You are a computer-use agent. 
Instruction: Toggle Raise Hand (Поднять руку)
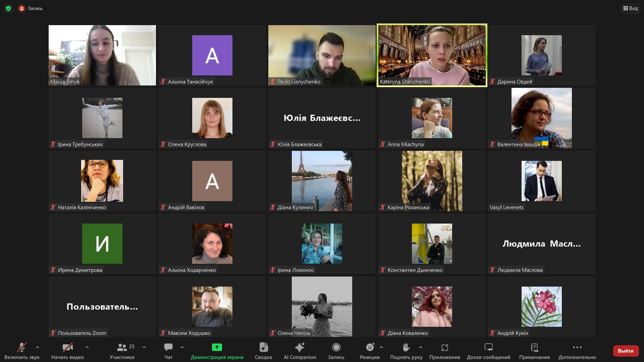click(406, 347)
